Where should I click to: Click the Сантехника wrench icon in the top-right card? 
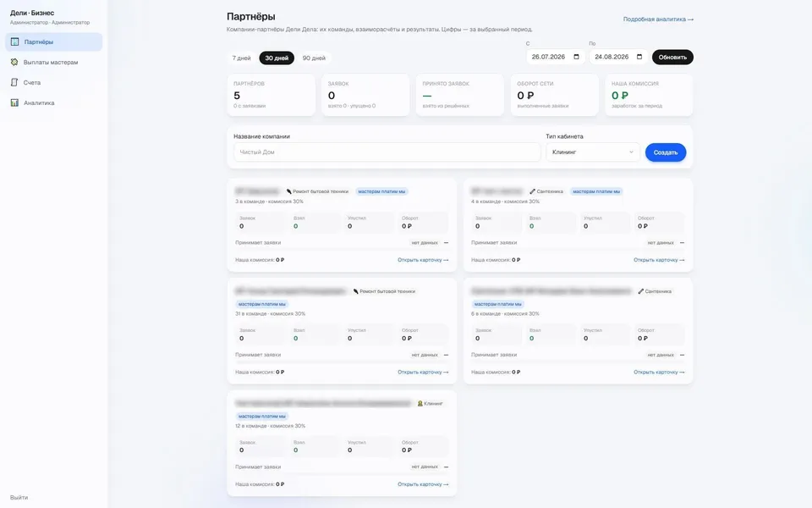pos(532,191)
